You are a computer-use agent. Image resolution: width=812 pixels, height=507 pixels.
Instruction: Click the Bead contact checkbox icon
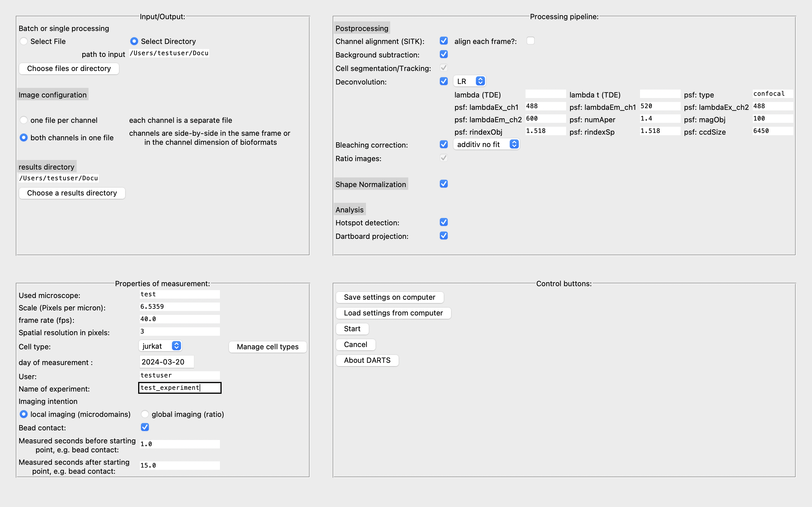144,427
